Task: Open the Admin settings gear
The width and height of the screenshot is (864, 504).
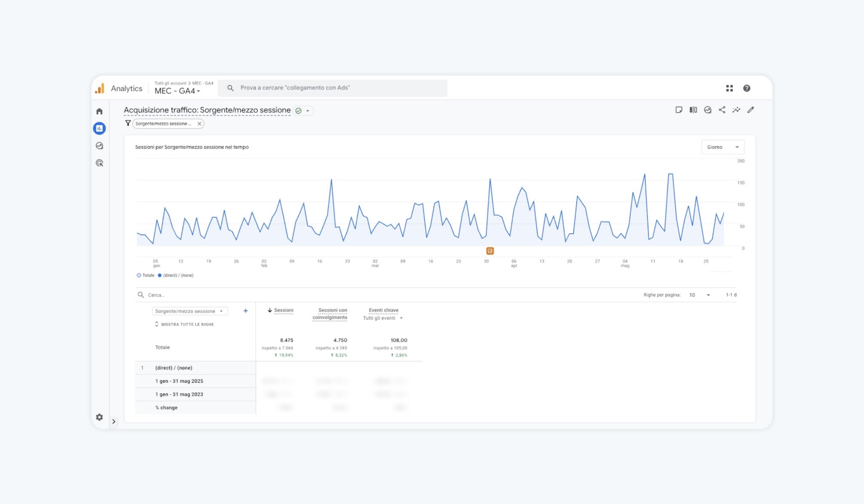Action: pos(100,417)
